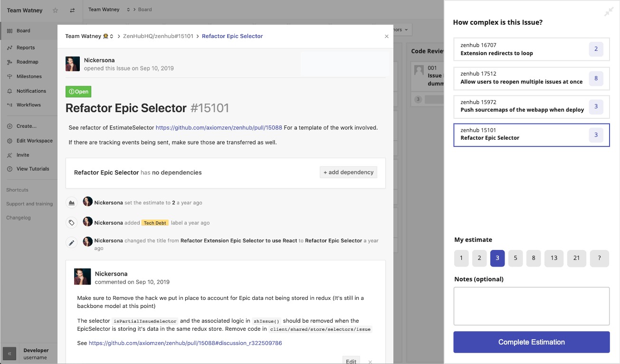The image size is (620, 364).
Task: Star the Team Watney workspace
Action: pos(55,10)
